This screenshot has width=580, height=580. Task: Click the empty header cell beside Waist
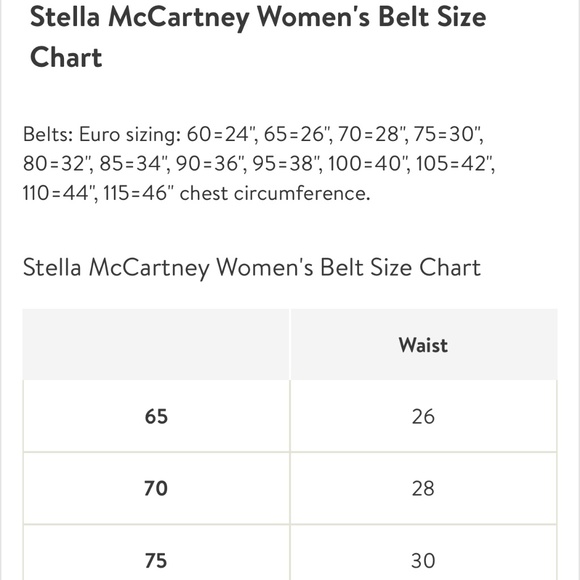point(156,344)
